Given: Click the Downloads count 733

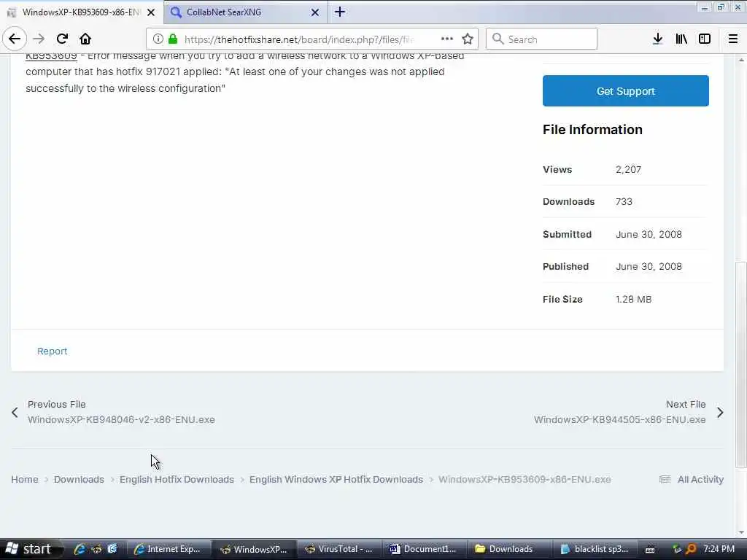Looking at the screenshot, I should (x=624, y=201).
